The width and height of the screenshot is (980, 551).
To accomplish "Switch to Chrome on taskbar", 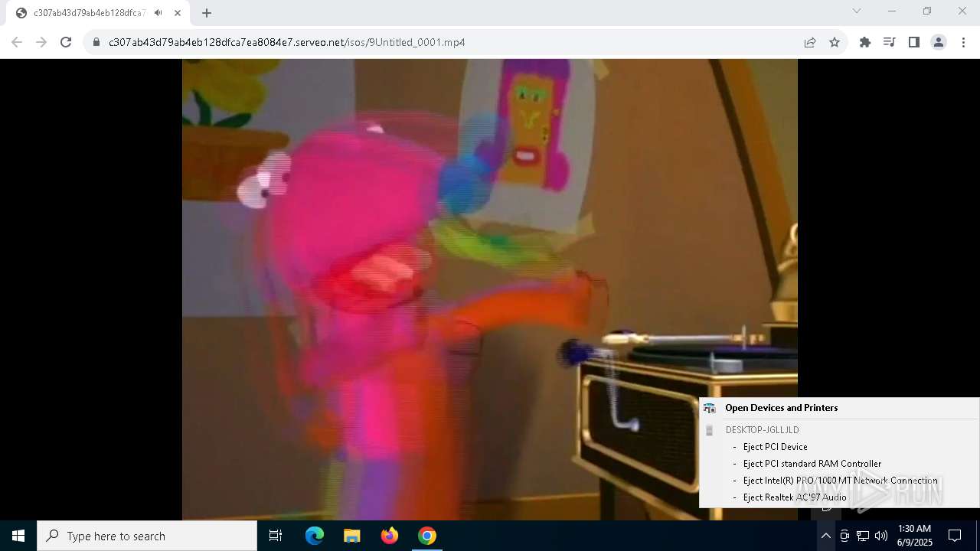I will click(427, 536).
